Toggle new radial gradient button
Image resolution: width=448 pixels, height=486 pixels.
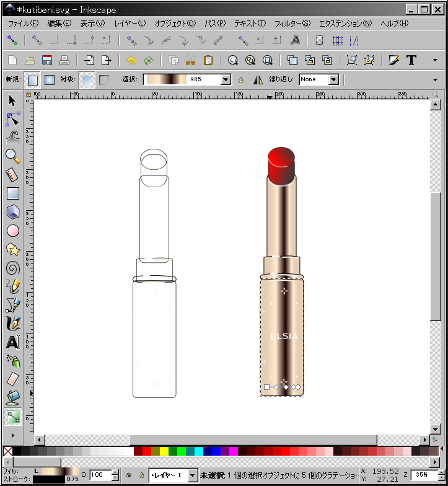tap(50, 80)
